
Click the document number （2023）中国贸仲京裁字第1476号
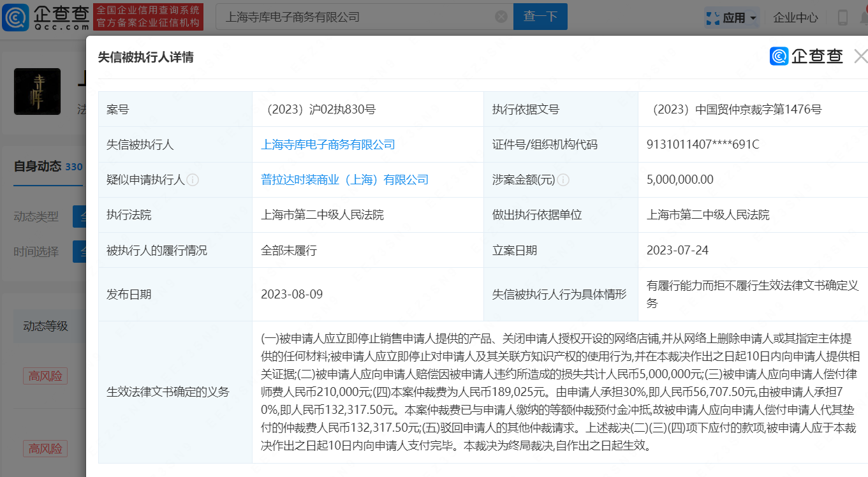coord(734,110)
